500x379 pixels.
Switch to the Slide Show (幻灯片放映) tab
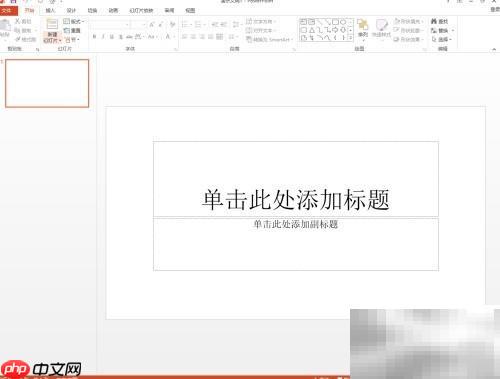coord(141,10)
